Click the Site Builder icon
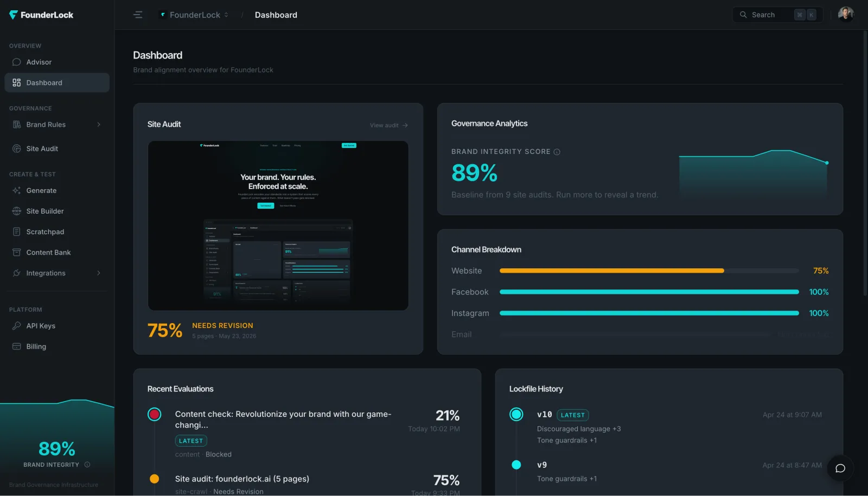 point(17,211)
